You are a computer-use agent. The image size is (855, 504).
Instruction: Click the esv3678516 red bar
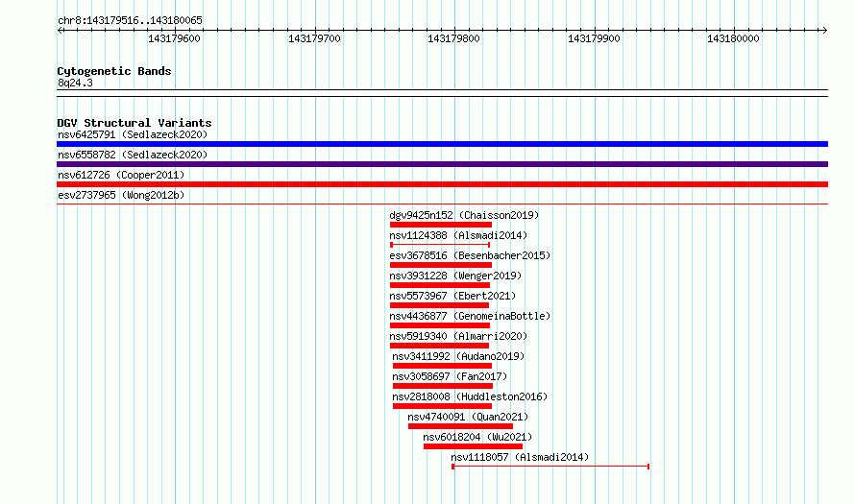[441, 265]
